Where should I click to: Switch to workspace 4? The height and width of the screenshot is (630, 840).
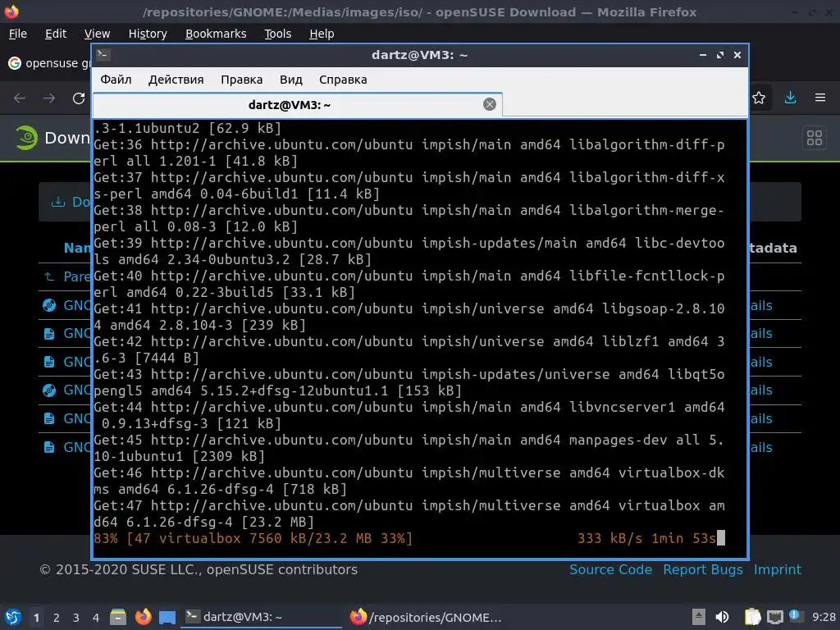click(95, 618)
